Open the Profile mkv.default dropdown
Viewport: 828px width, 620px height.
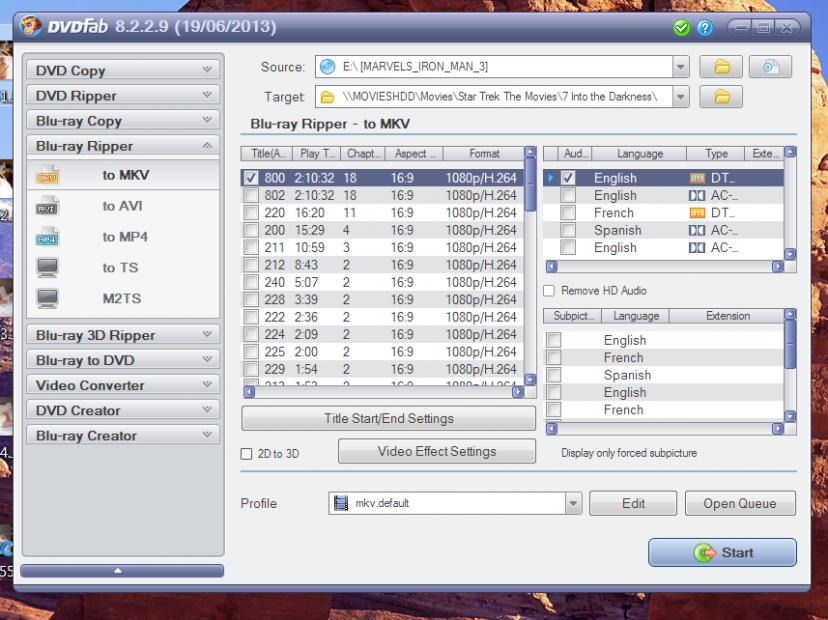point(573,503)
